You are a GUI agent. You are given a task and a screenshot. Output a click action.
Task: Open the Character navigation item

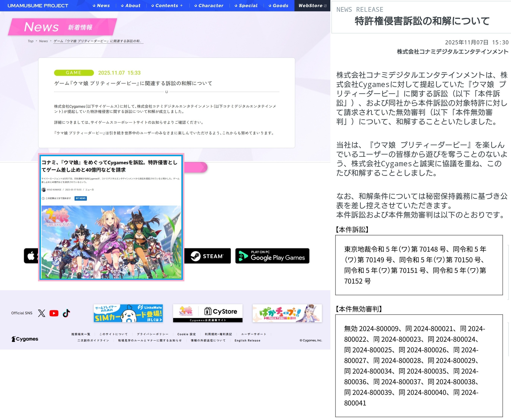pos(209,6)
